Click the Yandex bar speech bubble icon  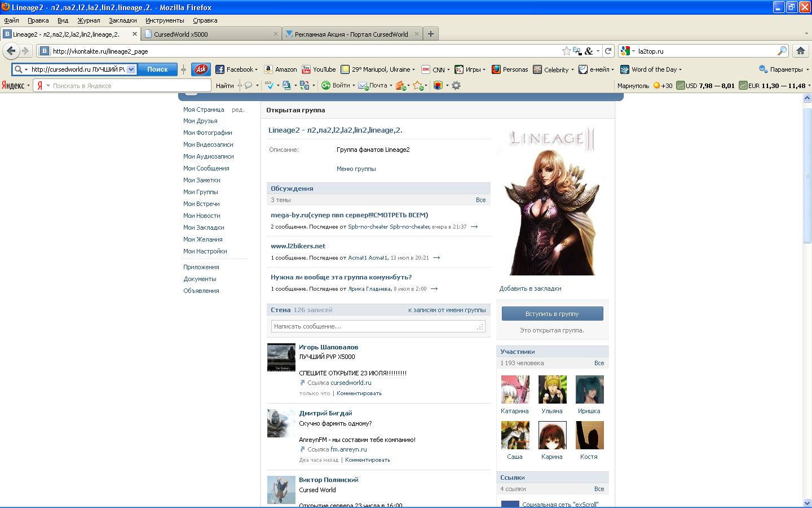click(248, 85)
